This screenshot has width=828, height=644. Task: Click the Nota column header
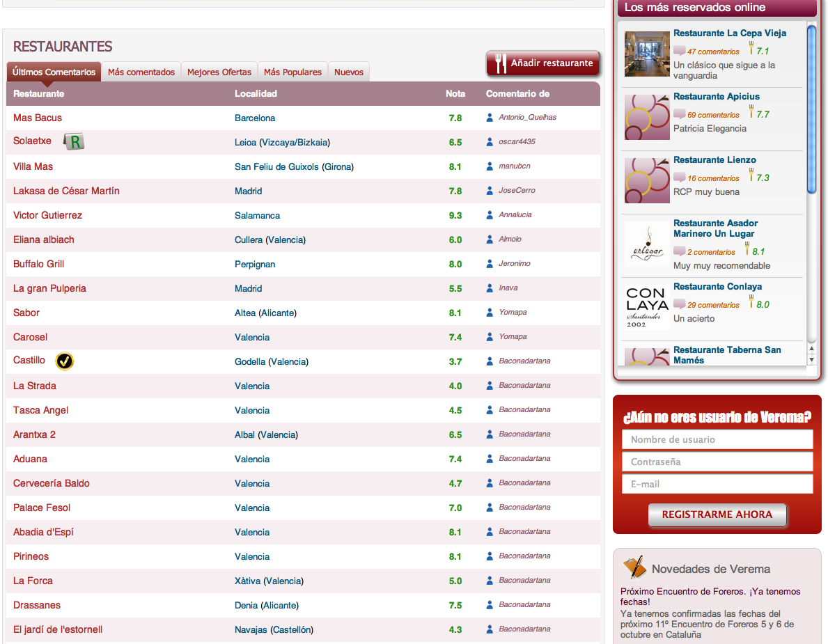[x=455, y=93]
